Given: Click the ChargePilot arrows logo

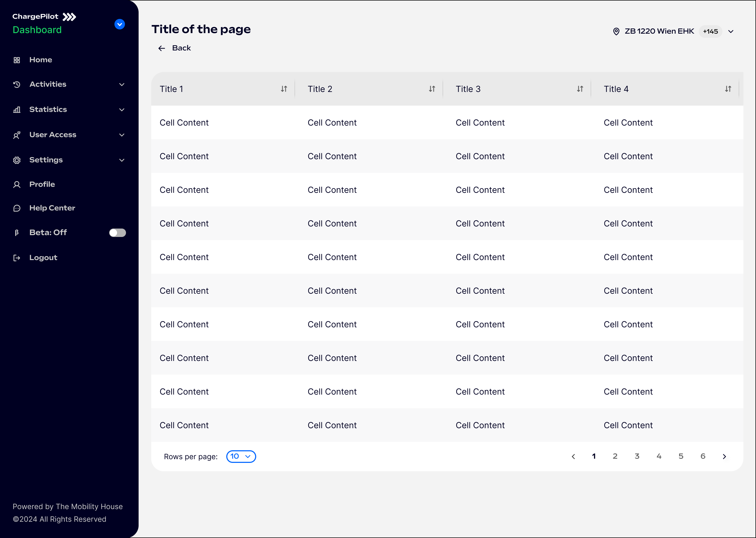Looking at the screenshot, I should coord(69,17).
